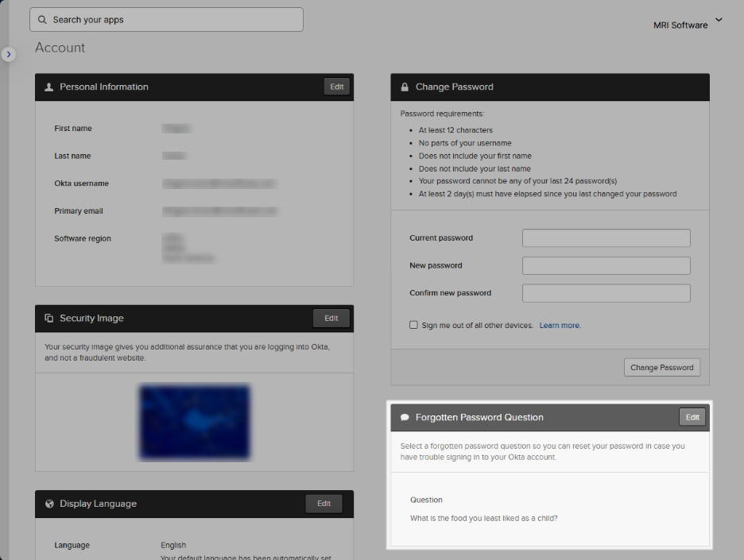Click the Personal Information person icon
Viewport: 744px width, 560px height.
coord(48,87)
